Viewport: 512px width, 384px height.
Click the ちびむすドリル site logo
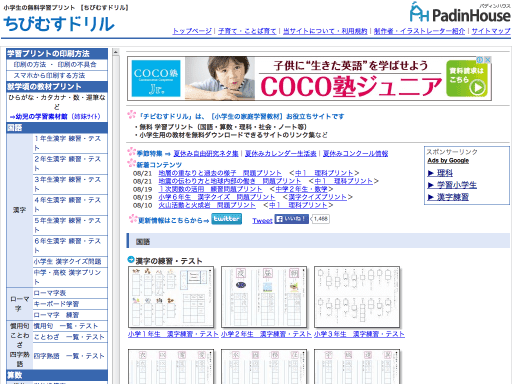(59, 24)
